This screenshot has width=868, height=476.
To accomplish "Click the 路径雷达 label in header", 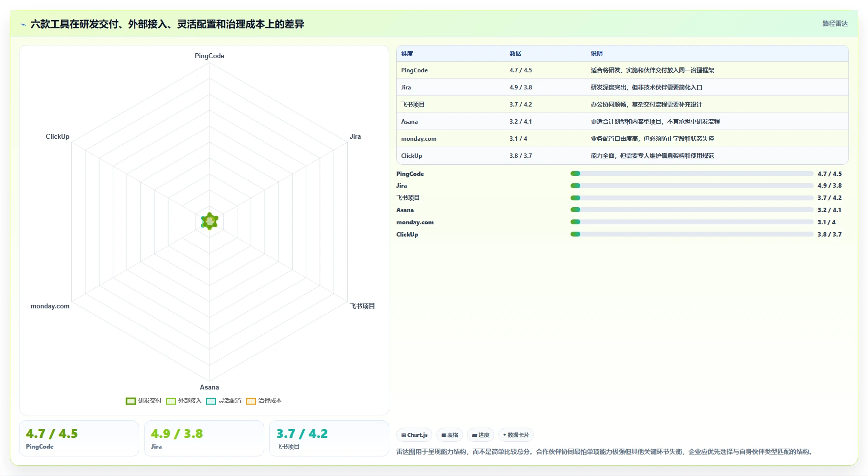I will tap(835, 23).
